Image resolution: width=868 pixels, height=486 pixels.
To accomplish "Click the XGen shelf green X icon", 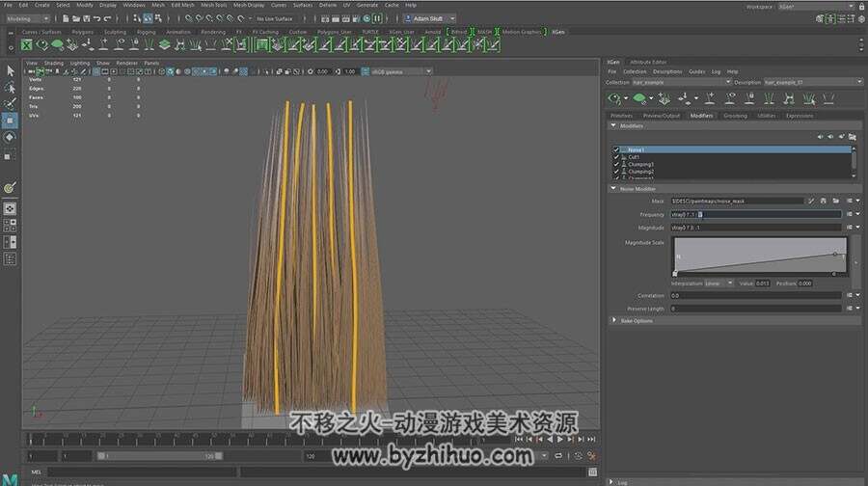I will (27, 44).
